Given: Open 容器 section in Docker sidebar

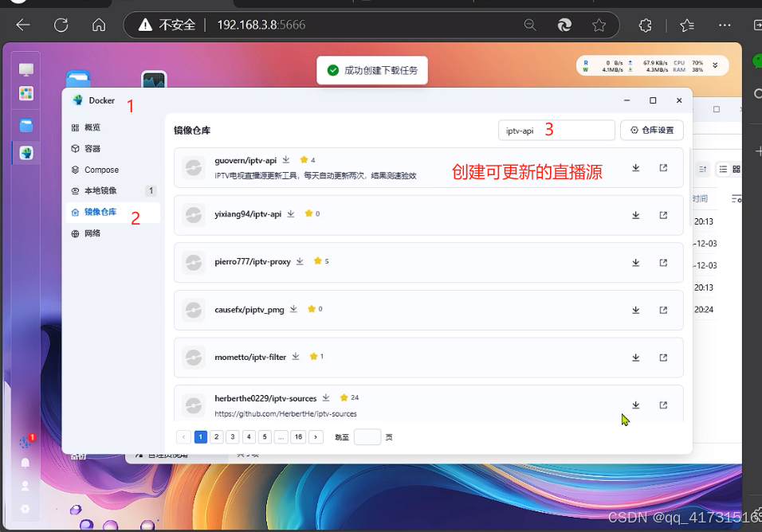Looking at the screenshot, I should (112, 149).
